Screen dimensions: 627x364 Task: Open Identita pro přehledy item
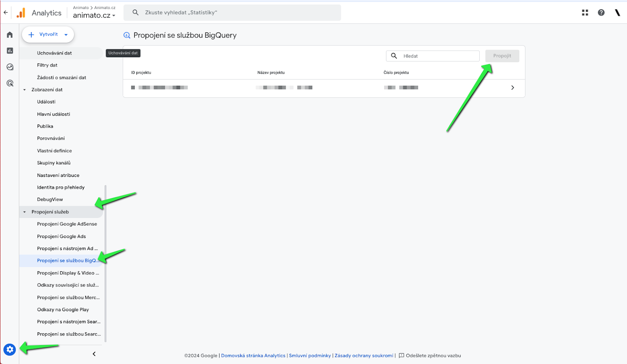(61, 187)
